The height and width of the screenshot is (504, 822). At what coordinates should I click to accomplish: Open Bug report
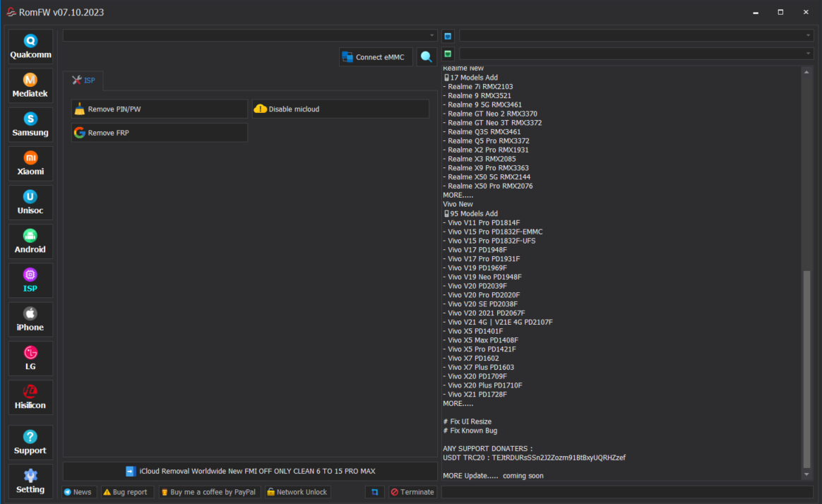tap(126, 492)
